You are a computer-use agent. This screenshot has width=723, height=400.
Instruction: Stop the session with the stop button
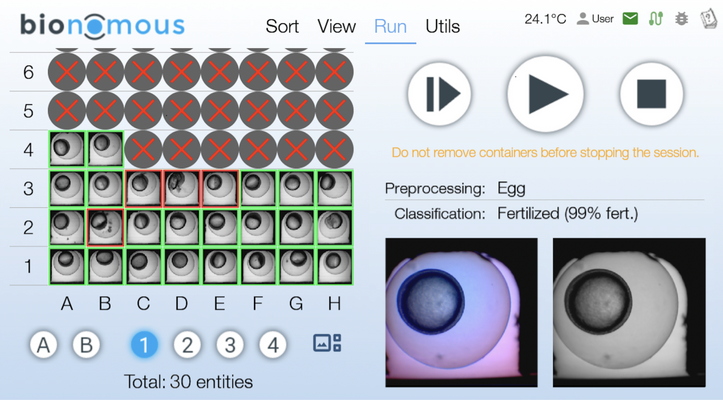tap(652, 94)
